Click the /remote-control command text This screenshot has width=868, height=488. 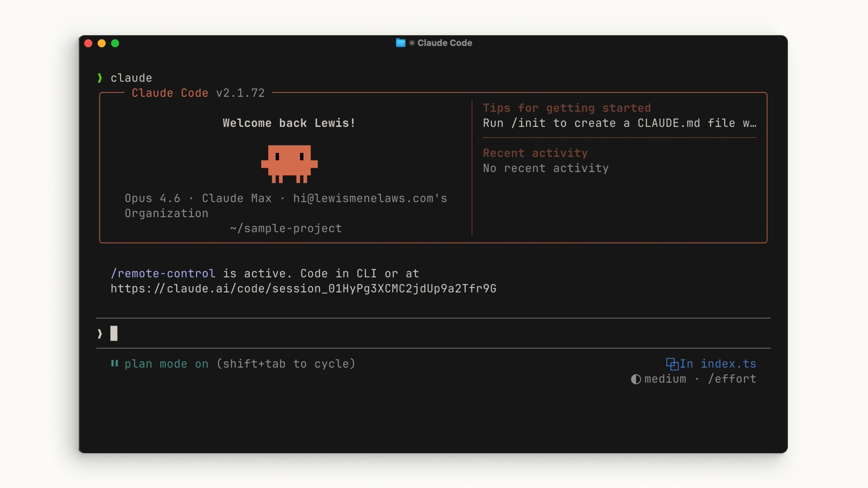[163, 273]
